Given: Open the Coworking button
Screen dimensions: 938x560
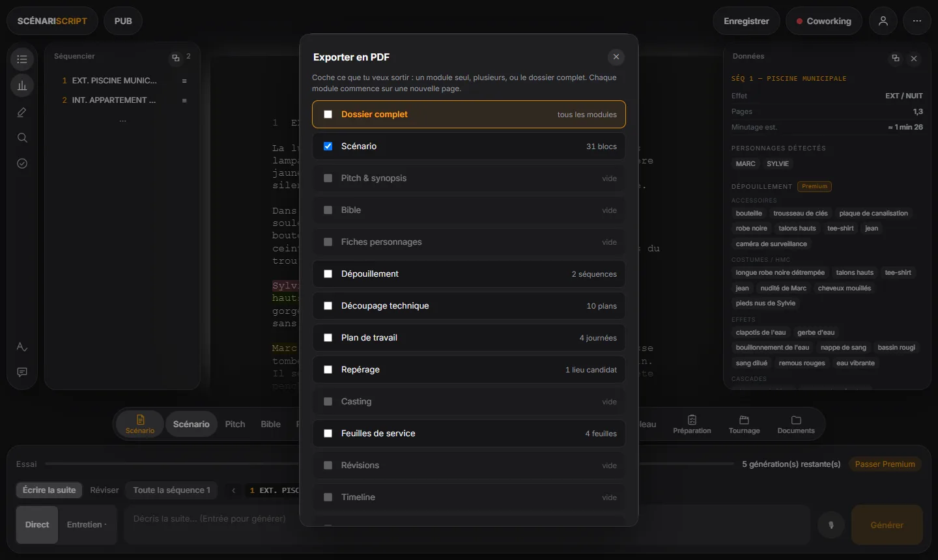Looking at the screenshot, I should tap(823, 21).
